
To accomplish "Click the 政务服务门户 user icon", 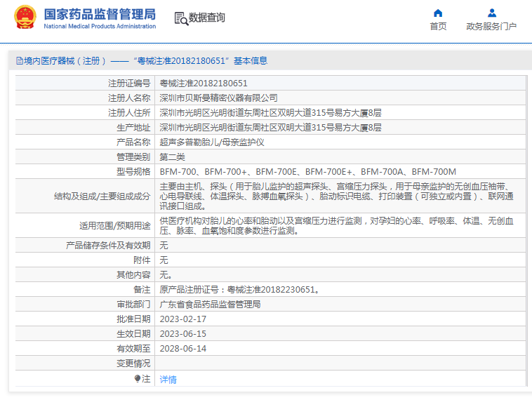I will [x=491, y=13].
